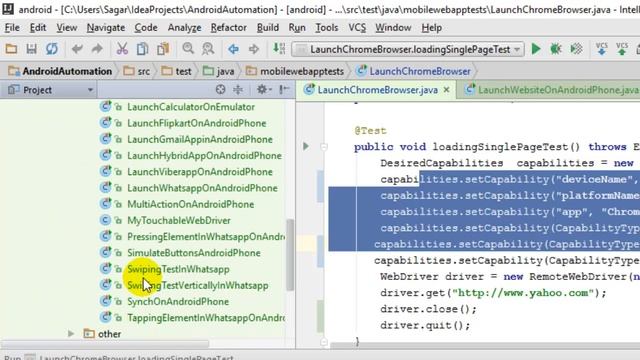Open the File menu
The image size is (640, 360).
tap(12, 28)
